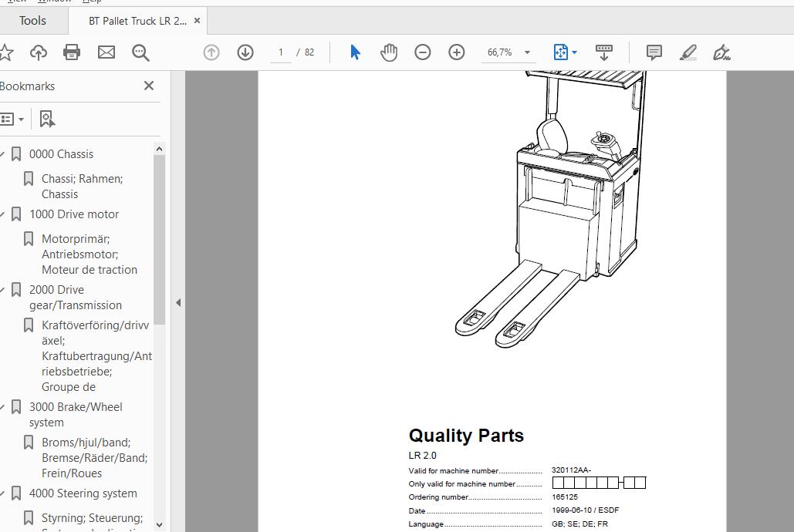Image resolution: width=794 pixels, height=532 pixels.
Task: Select the highlighter pen tool
Action: point(688,52)
